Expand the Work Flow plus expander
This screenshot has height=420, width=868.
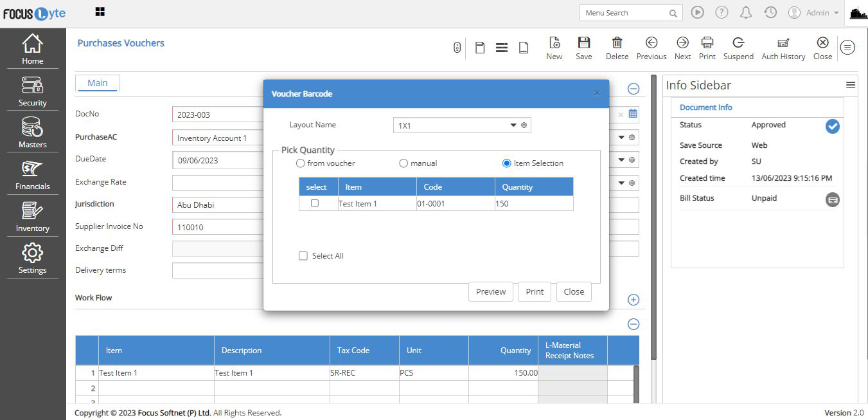[x=633, y=300]
